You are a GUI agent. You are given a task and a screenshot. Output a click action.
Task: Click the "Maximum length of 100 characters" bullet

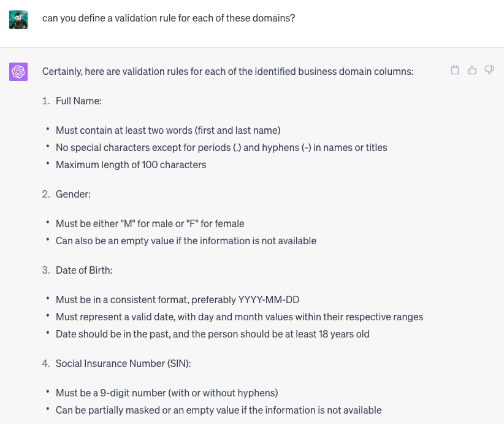[131, 164]
